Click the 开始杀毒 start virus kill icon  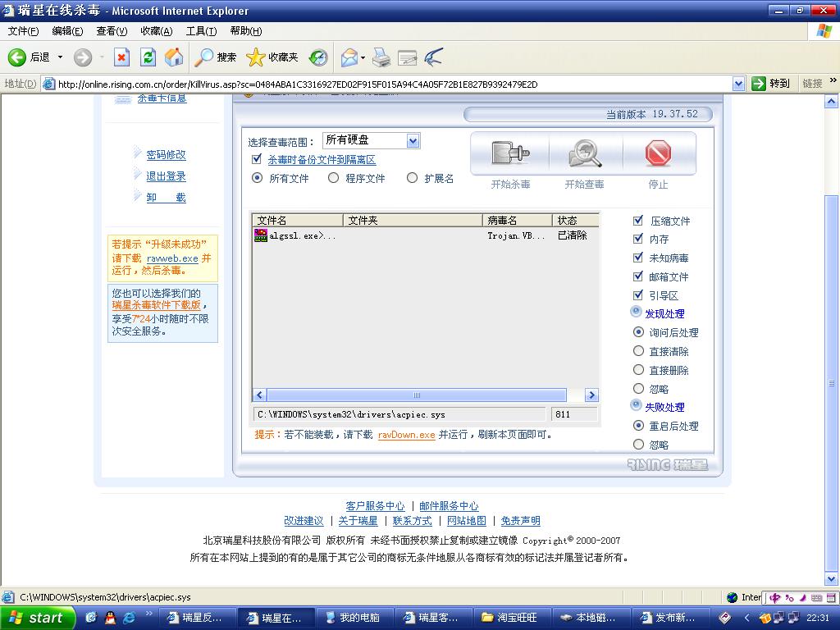(510, 153)
